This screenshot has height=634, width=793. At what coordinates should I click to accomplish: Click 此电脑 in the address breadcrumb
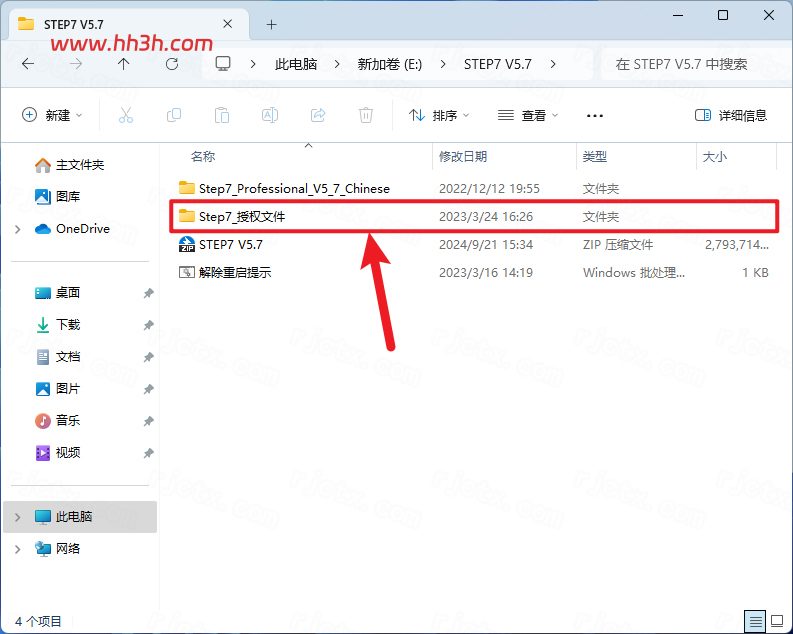coord(296,64)
